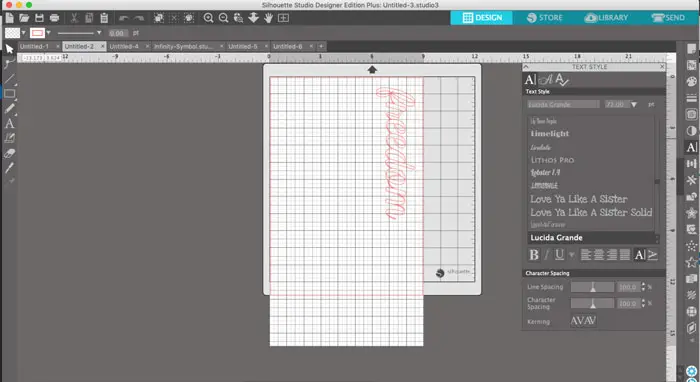This screenshot has height=382, width=700.
Task: Open the fill color dropdown arrow
Action: (24, 33)
